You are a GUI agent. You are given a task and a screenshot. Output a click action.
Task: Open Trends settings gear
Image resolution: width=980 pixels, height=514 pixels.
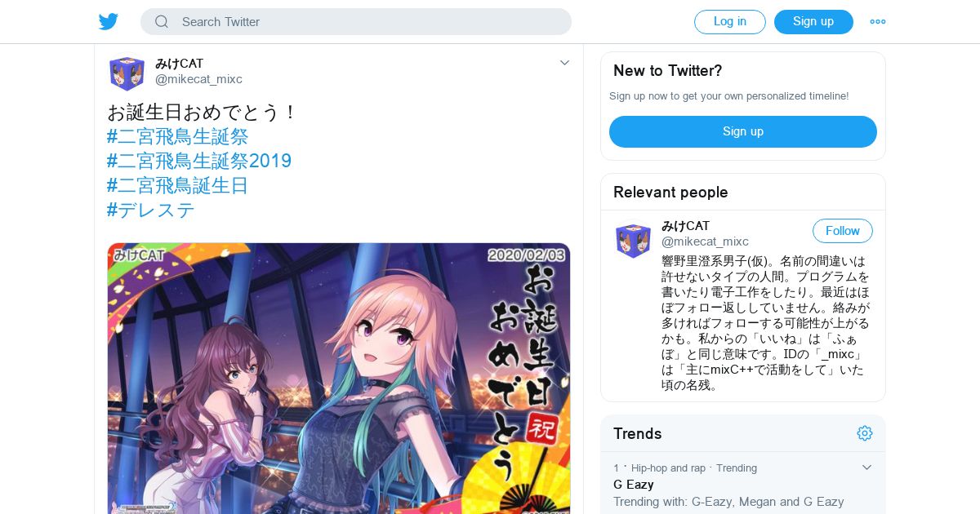point(865,433)
